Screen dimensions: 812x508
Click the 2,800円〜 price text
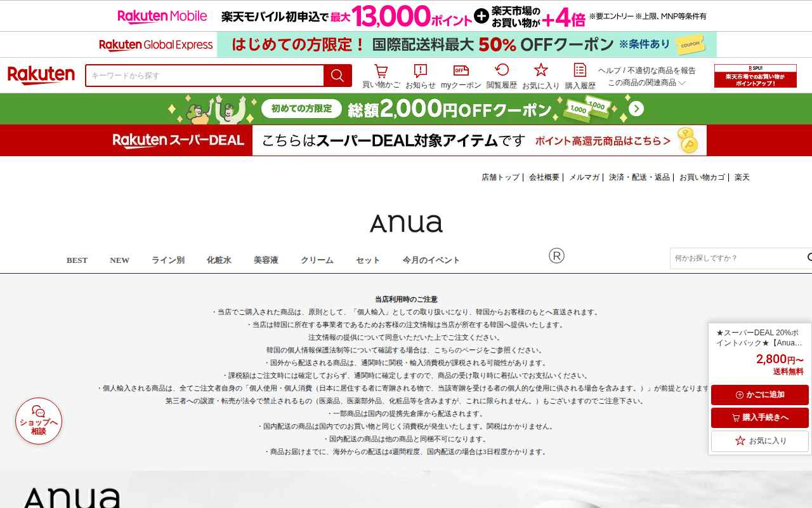tap(780, 359)
